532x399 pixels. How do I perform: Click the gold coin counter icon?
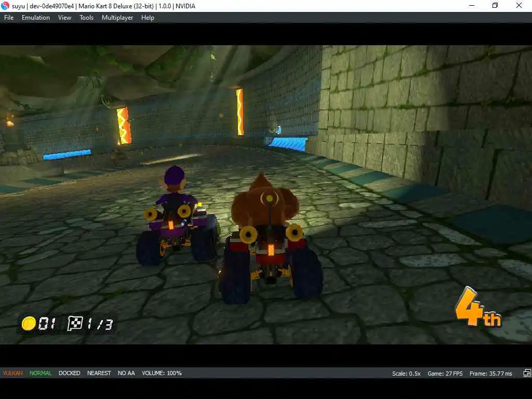click(x=29, y=323)
